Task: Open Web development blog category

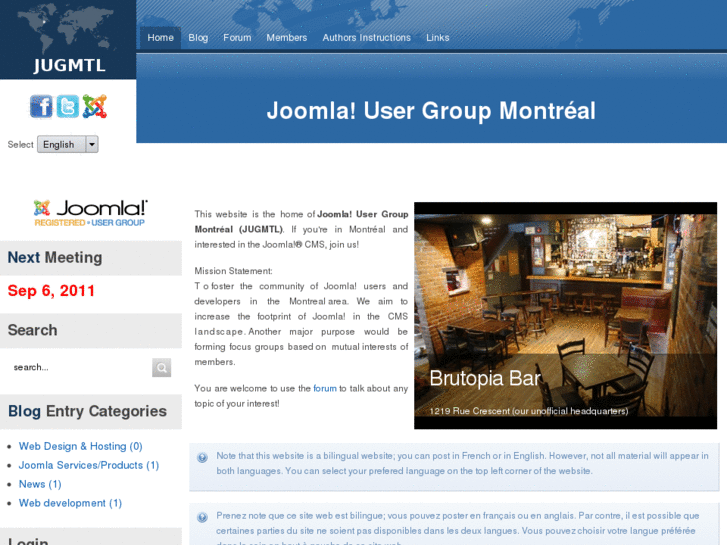Action: (x=70, y=503)
